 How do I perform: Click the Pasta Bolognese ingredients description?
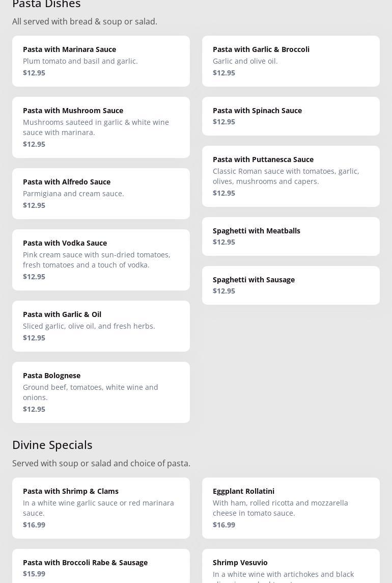(x=91, y=392)
